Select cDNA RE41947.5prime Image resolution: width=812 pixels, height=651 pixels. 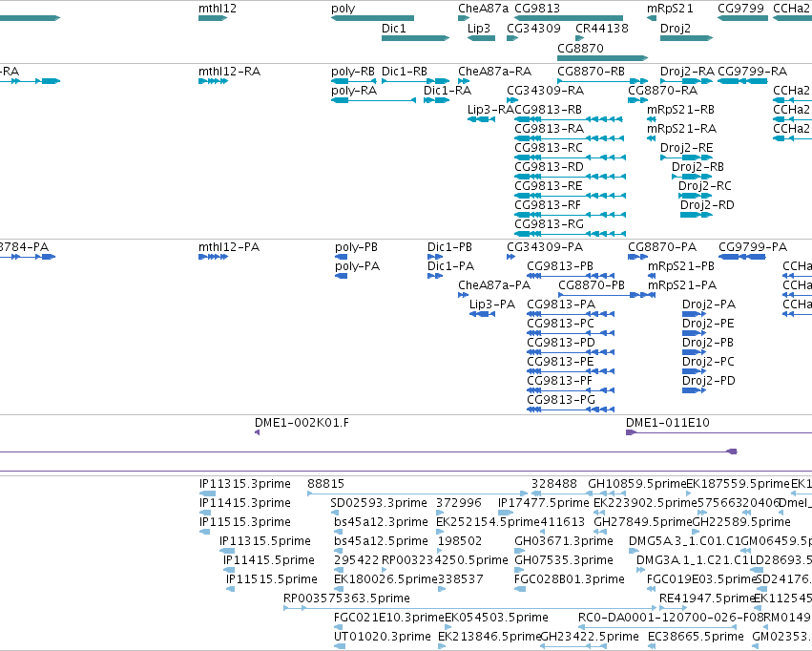[x=707, y=598]
